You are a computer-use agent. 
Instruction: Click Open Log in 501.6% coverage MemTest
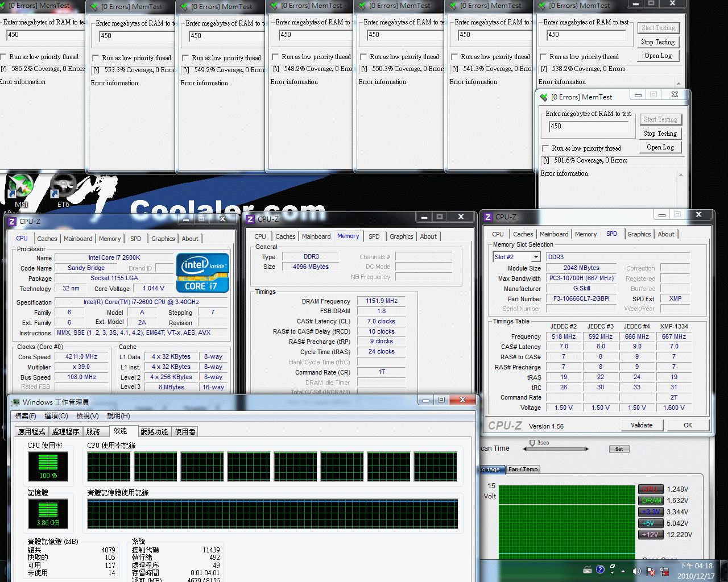tap(660, 147)
